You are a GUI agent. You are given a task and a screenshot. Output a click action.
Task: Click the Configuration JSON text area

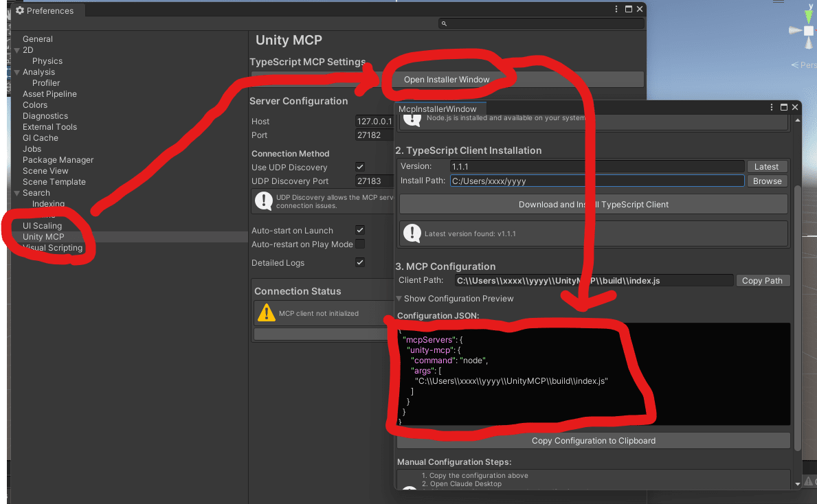[594, 374]
